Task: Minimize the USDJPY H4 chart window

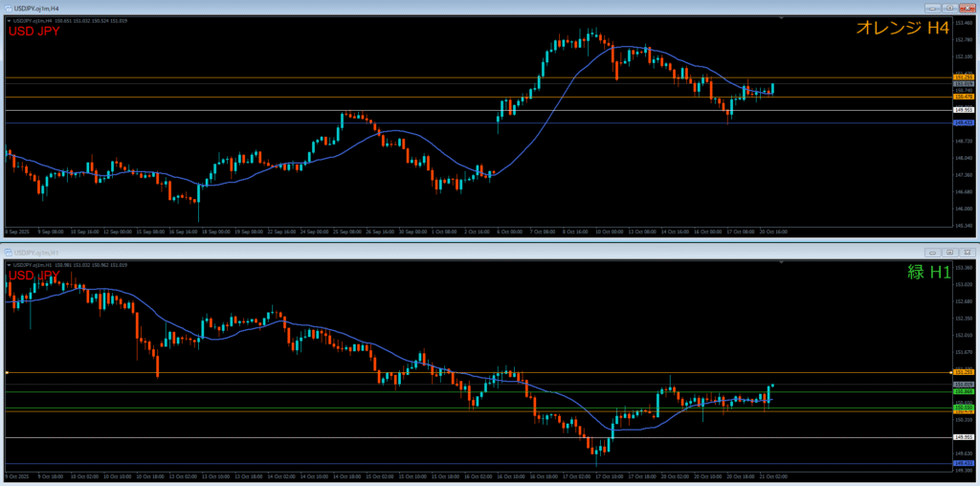Action: pyautogui.click(x=933, y=8)
